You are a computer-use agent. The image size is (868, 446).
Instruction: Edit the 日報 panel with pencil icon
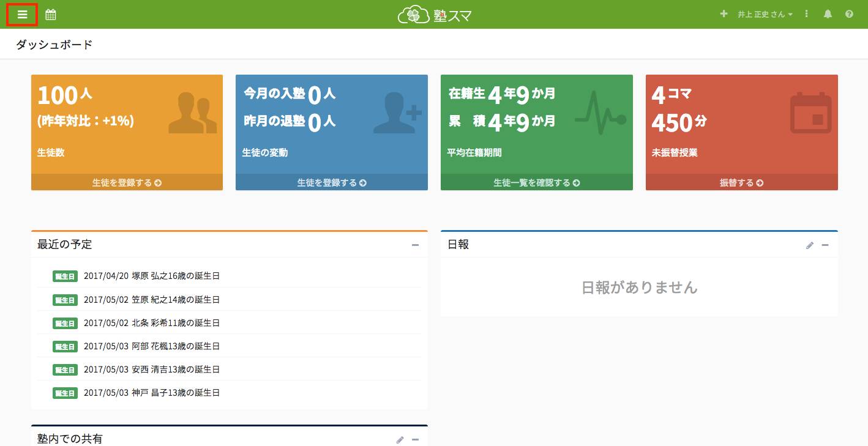(810, 245)
